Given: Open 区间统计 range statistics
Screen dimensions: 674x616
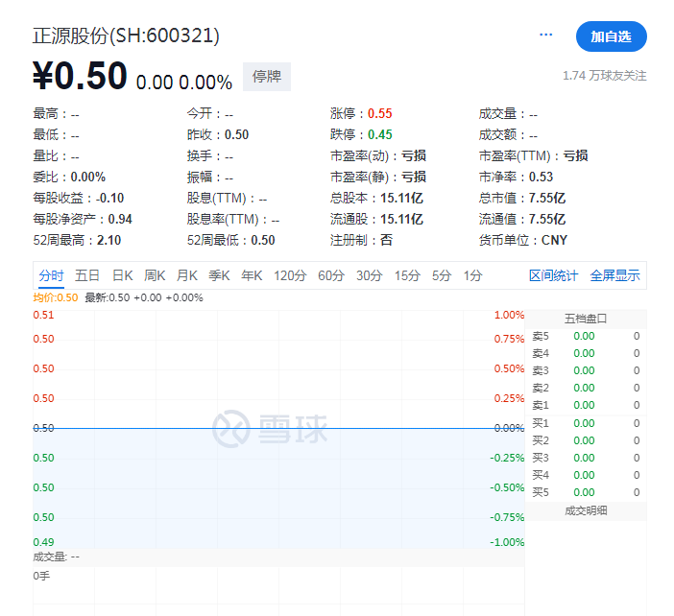Looking at the screenshot, I should coord(553,275).
